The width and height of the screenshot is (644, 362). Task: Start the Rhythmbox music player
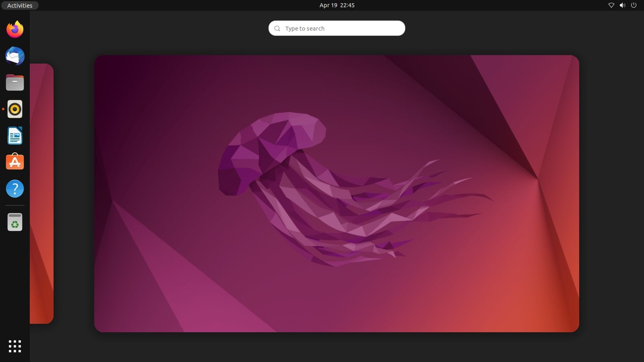click(14, 109)
